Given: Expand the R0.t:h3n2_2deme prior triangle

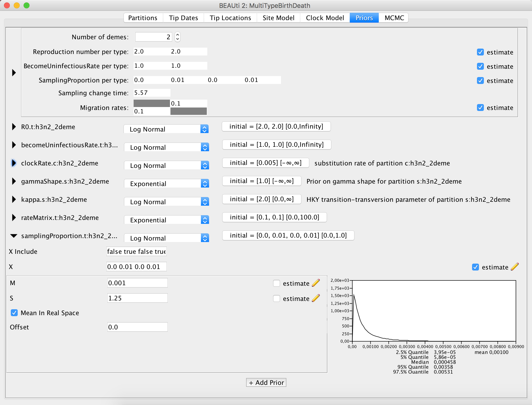Looking at the screenshot, I should 14,127.
